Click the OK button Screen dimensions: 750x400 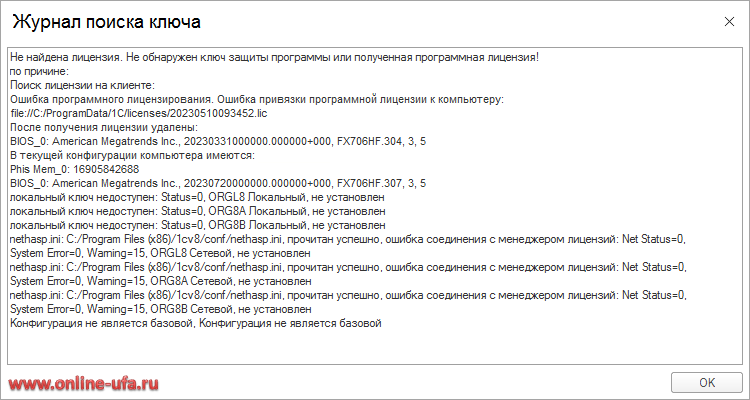707,382
